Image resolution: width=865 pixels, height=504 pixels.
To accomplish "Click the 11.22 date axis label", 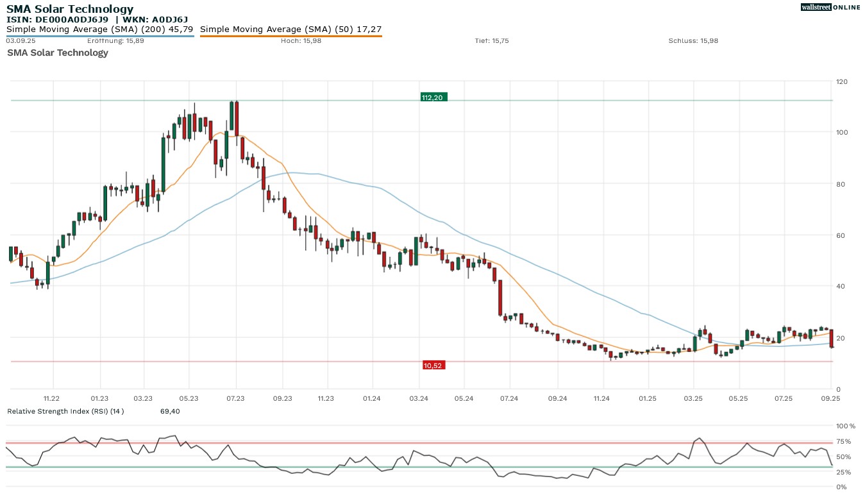I will click(x=52, y=399).
